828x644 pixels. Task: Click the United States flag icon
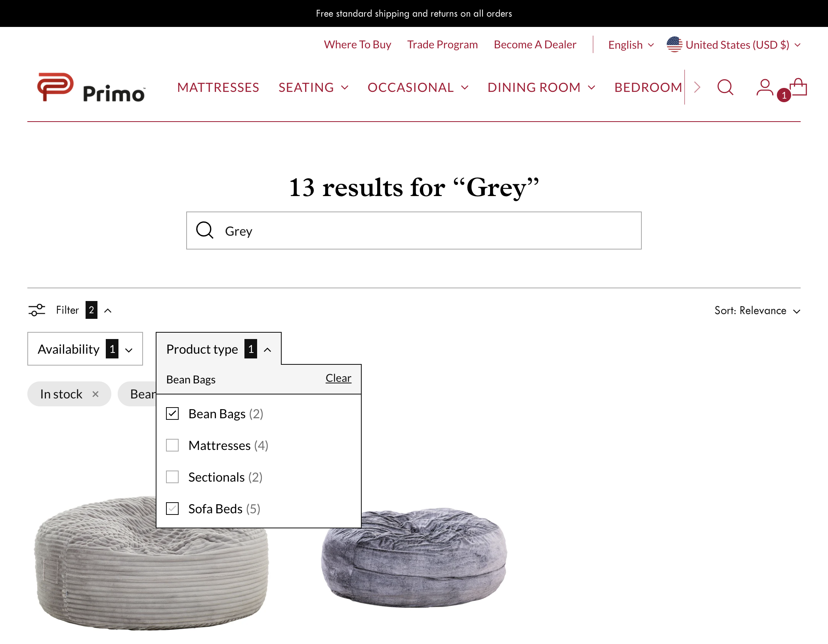pyautogui.click(x=674, y=44)
